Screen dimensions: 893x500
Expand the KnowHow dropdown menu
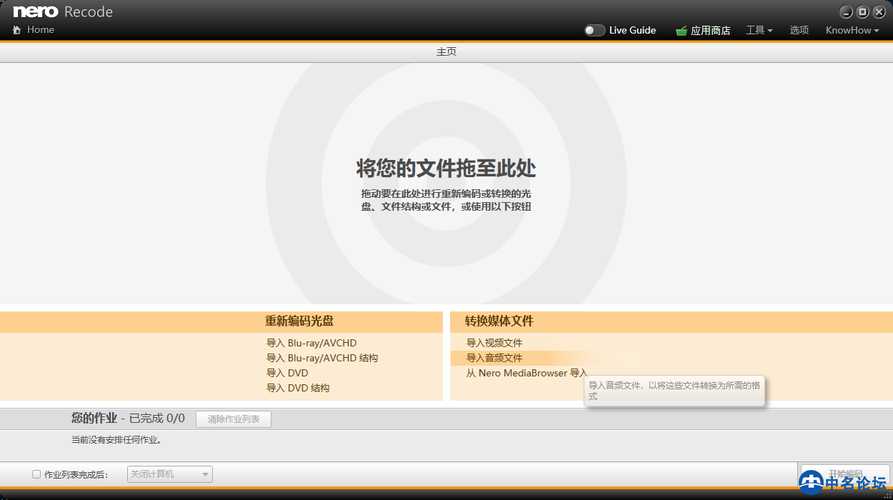853,30
